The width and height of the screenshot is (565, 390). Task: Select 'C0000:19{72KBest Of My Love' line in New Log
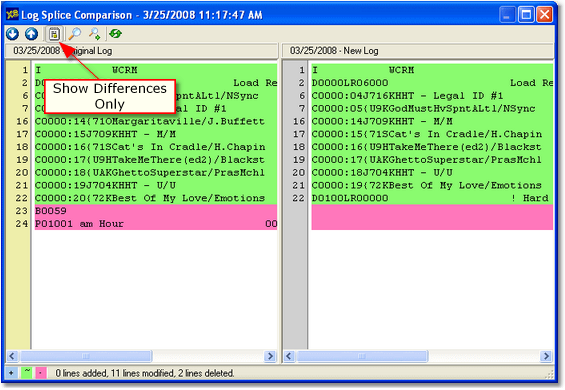(432, 185)
